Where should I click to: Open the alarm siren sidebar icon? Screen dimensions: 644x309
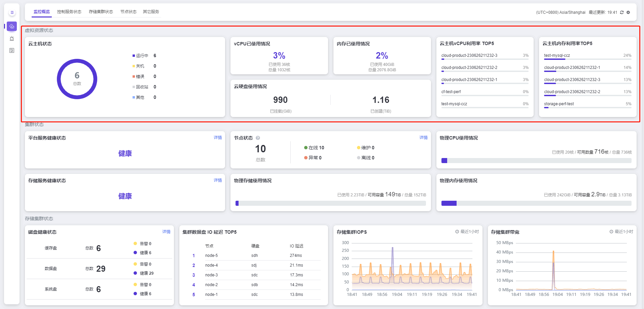coord(12,38)
